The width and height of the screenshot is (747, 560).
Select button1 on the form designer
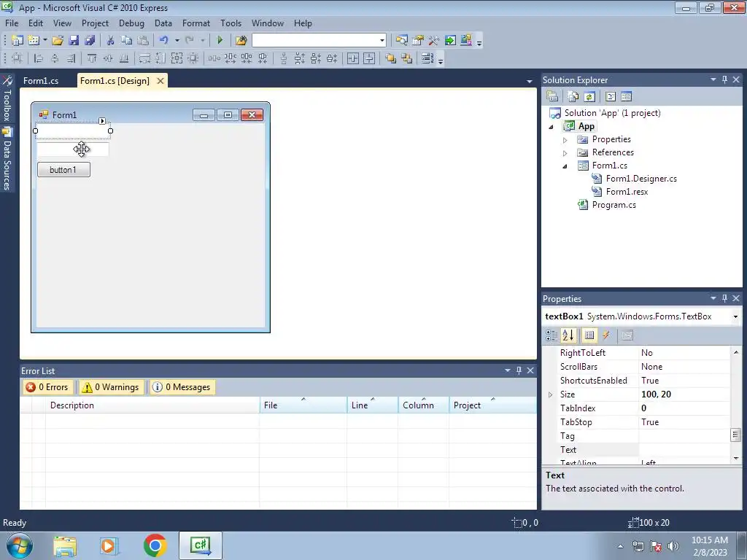[64, 170]
